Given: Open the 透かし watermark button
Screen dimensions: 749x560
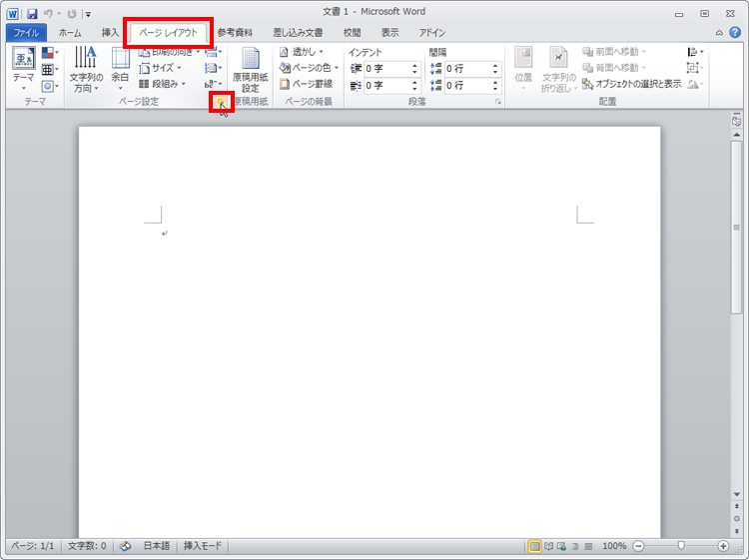Looking at the screenshot, I should (302, 52).
